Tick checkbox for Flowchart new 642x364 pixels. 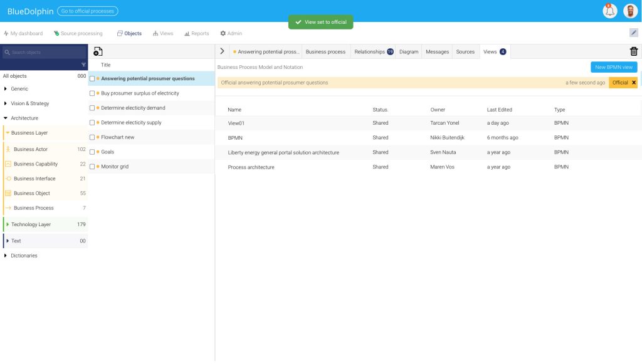(92, 137)
